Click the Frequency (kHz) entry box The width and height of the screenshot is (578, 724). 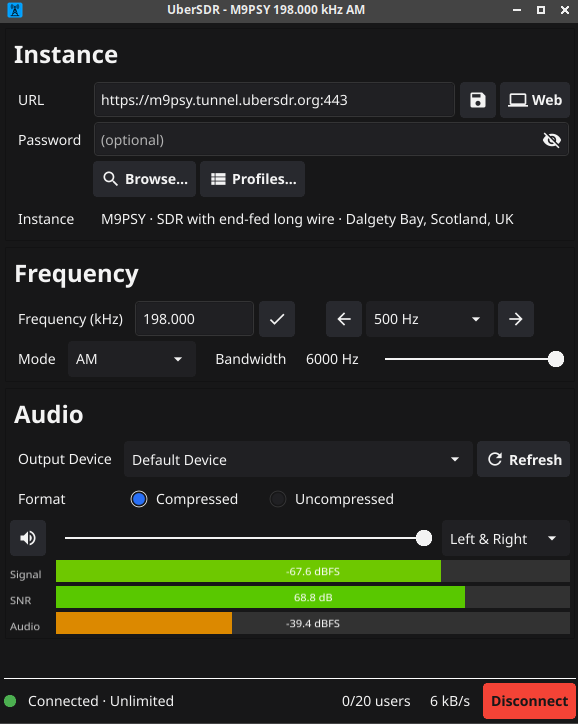pos(194,319)
